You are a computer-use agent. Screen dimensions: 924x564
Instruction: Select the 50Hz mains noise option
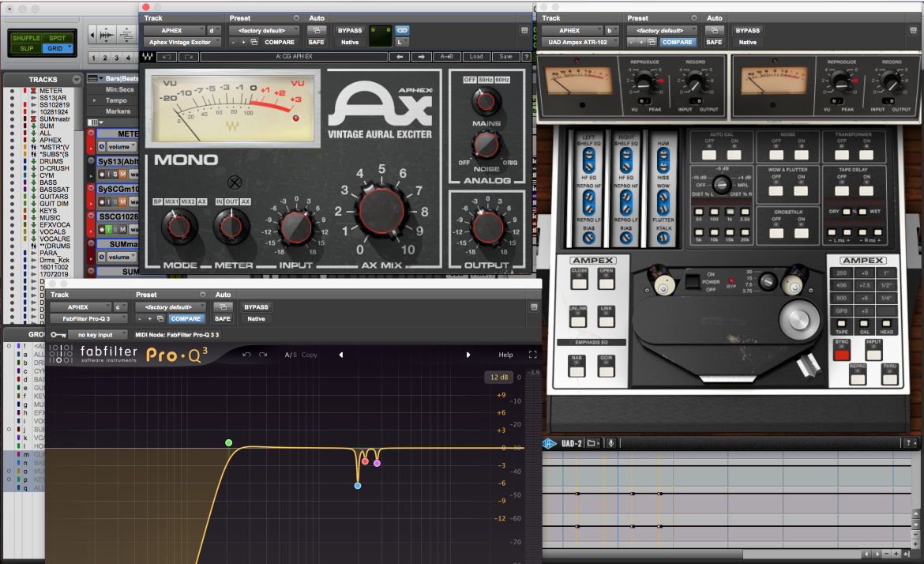[486, 80]
